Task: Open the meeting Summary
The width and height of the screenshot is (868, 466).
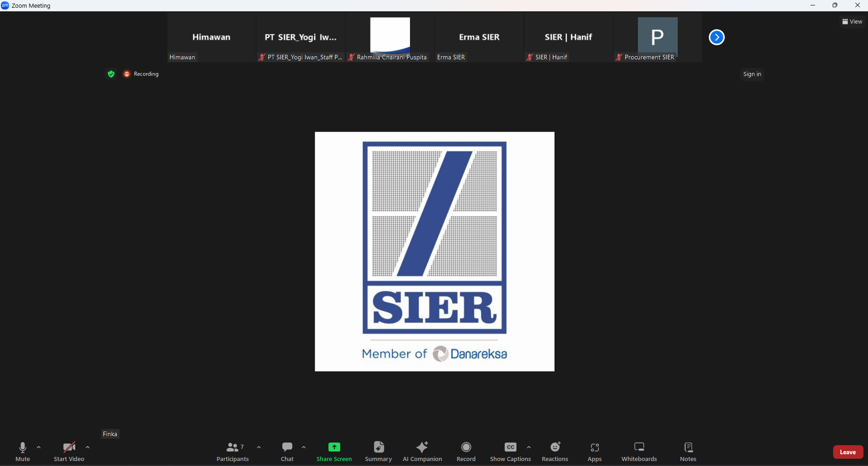Action: (378, 452)
